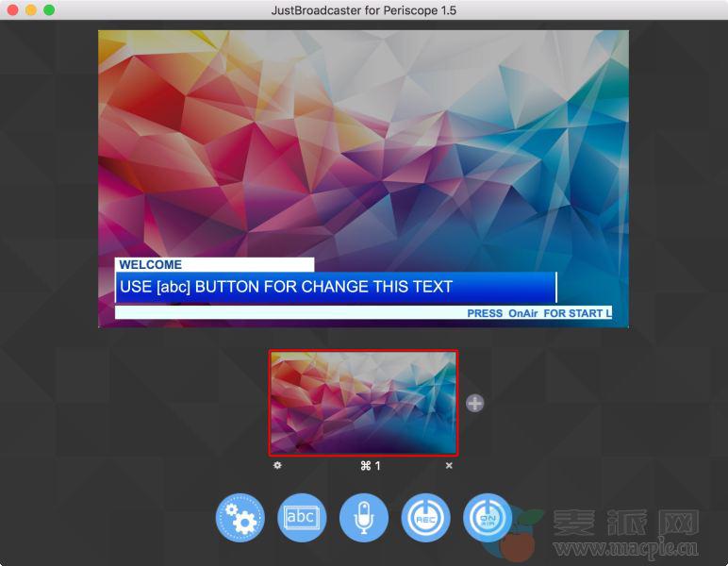This screenshot has height=566, width=728.
Task: Open the broadcast settings gears button
Action: click(240, 518)
